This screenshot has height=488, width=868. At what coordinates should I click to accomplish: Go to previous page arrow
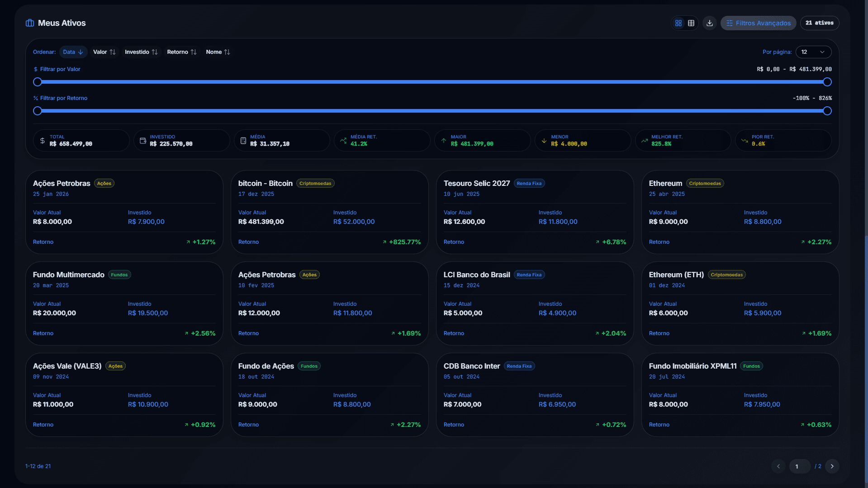pyautogui.click(x=778, y=466)
